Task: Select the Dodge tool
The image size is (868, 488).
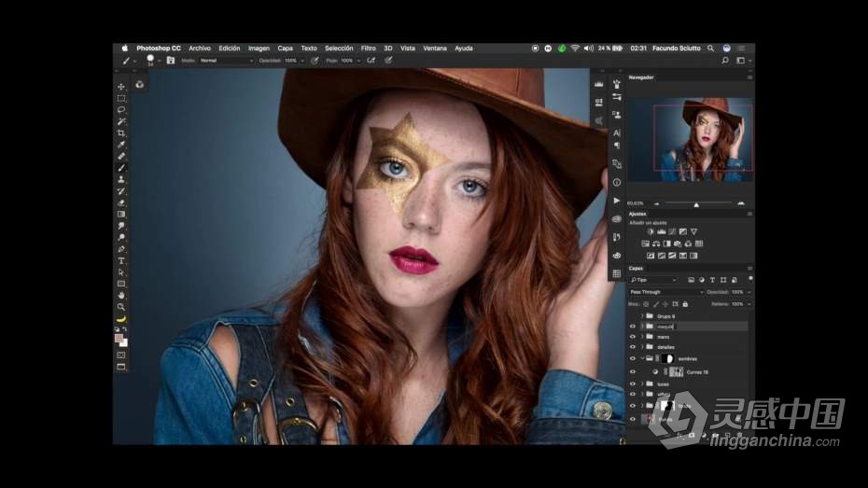Action: click(x=121, y=238)
